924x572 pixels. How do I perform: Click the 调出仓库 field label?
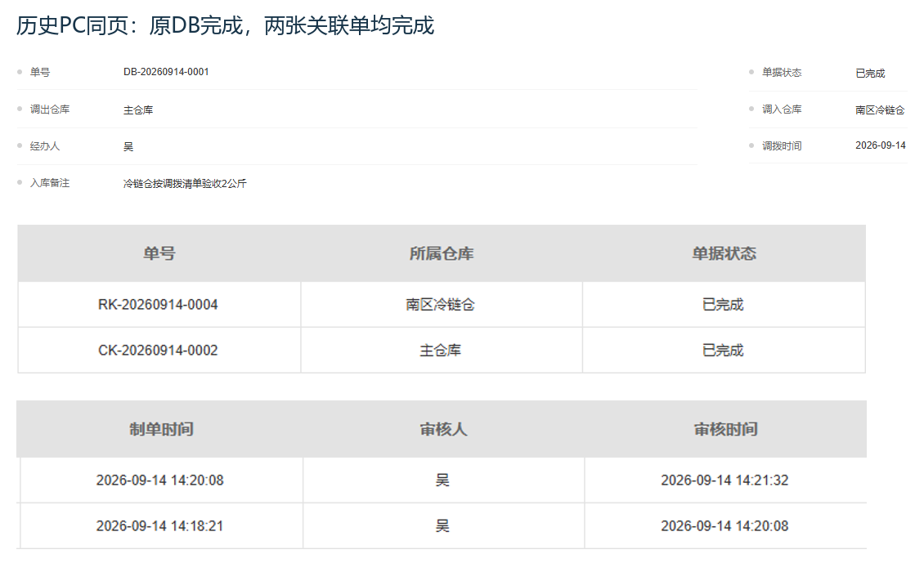(50, 109)
